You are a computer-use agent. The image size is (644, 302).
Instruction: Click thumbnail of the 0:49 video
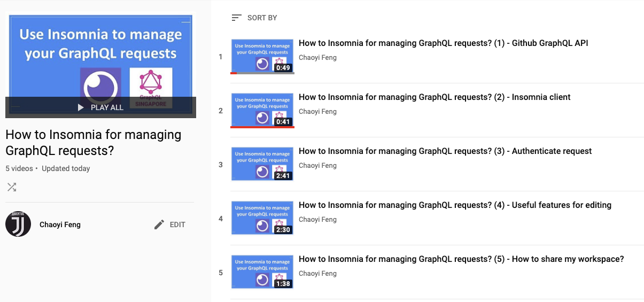(262, 56)
